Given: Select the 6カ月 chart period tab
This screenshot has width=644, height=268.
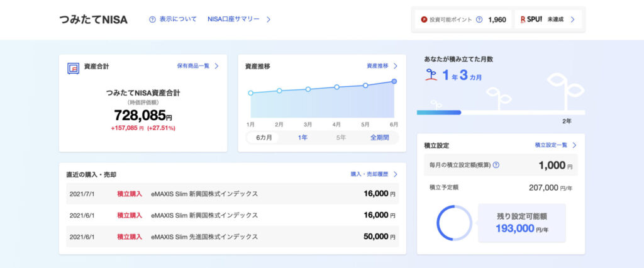Looking at the screenshot, I should 264,138.
